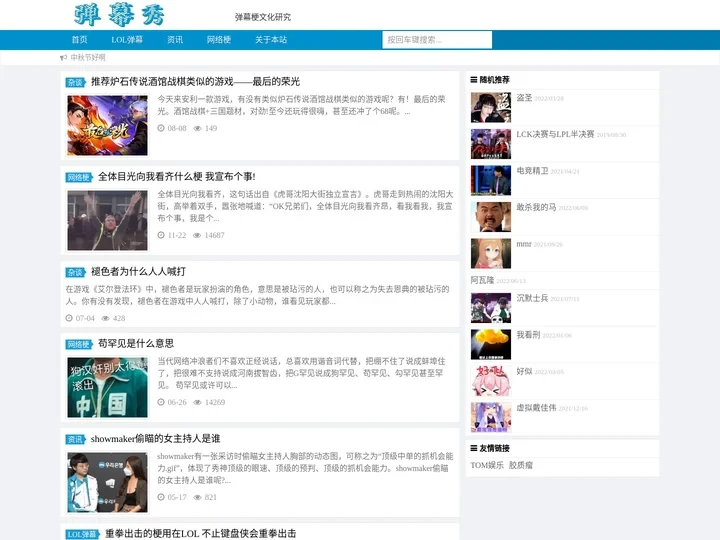Viewport: 720px width, 540px height.
Task: Click the clock icon beside 11-22
Action: point(161,235)
